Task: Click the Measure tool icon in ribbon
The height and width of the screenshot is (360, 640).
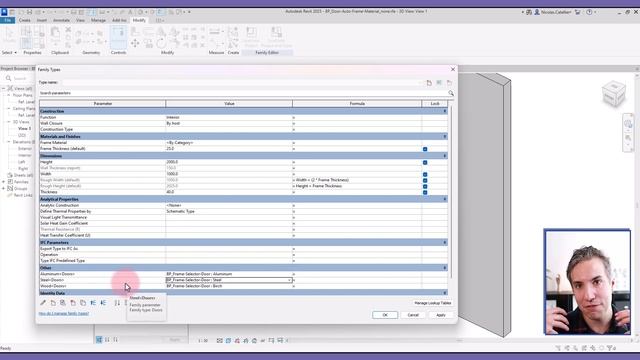Action: coord(214,32)
